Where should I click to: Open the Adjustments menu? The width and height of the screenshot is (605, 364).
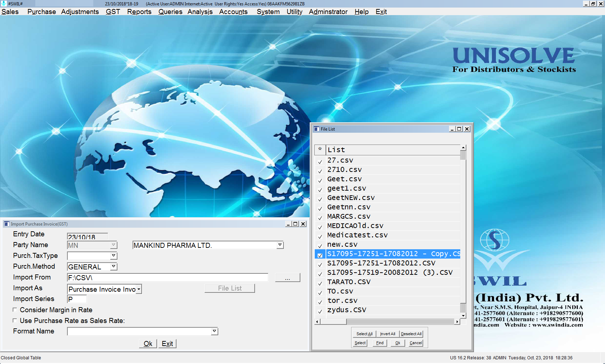(80, 12)
